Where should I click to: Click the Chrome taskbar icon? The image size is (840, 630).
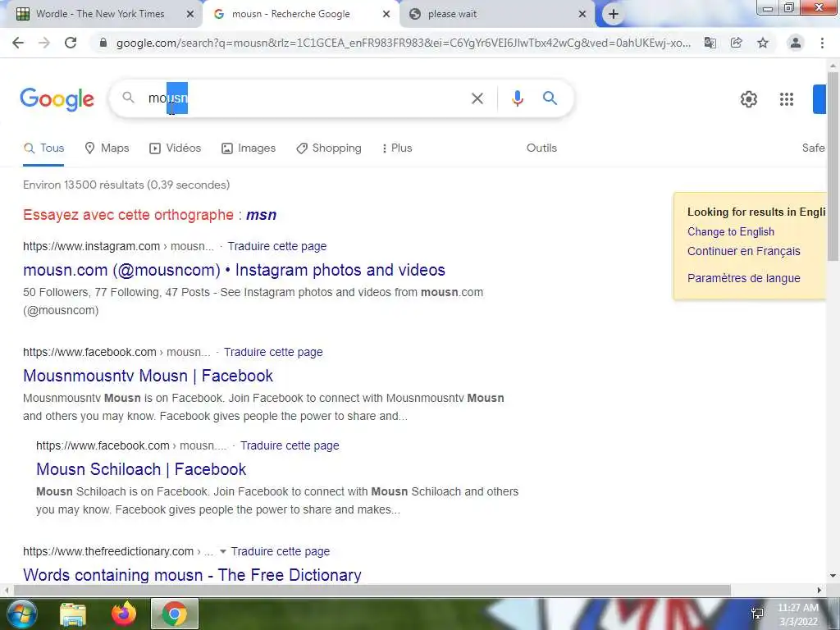pyautogui.click(x=175, y=614)
